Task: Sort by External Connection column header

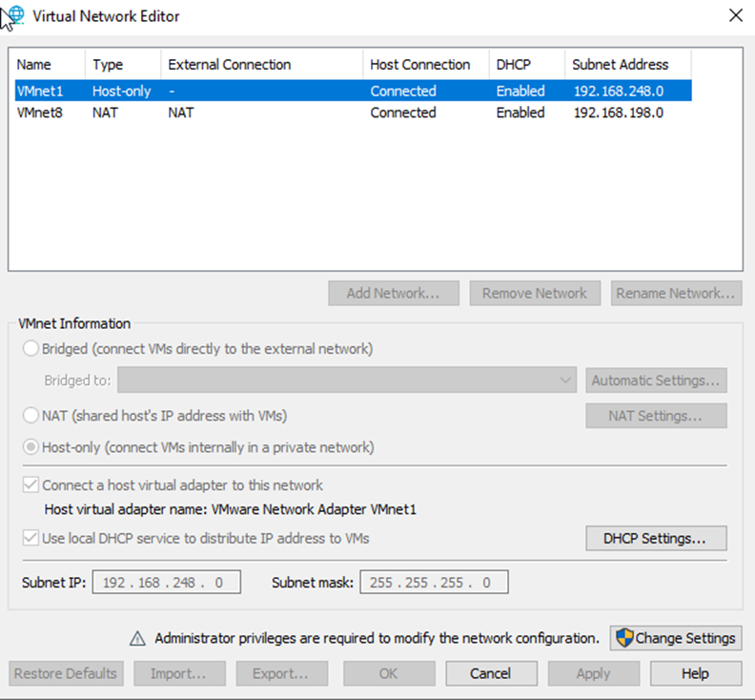Action: [x=262, y=65]
